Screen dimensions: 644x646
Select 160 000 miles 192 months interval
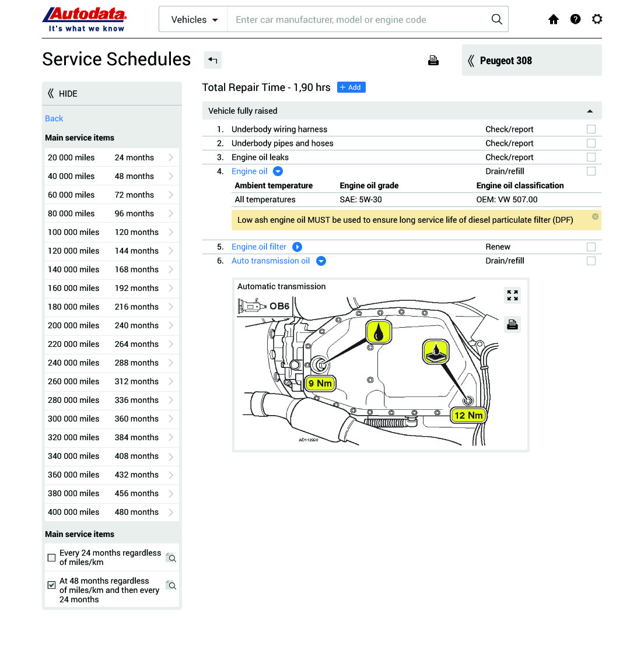(112, 288)
